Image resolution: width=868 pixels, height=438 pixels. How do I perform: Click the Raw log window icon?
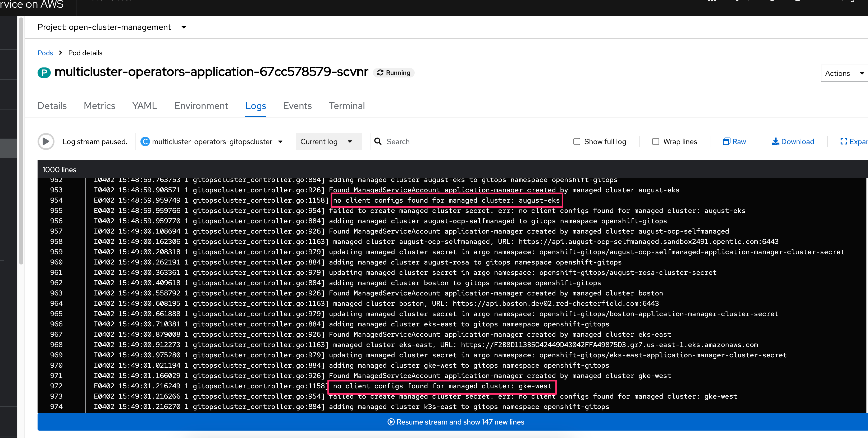point(727,142)
